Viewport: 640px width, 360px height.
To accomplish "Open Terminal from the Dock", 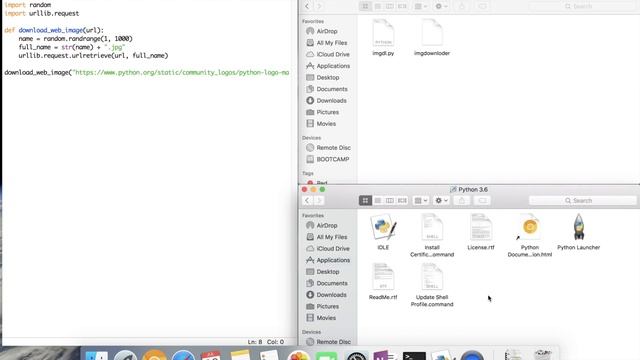I will coord(414,356).
